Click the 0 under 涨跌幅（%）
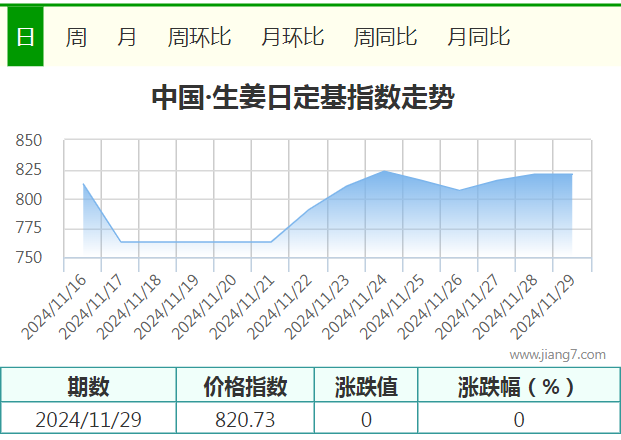 click(519, 420)
